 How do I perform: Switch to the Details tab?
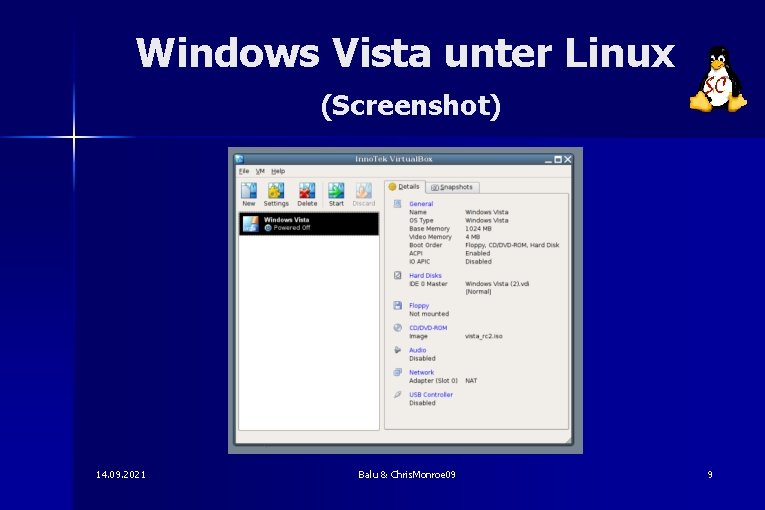tap(404, 187)
